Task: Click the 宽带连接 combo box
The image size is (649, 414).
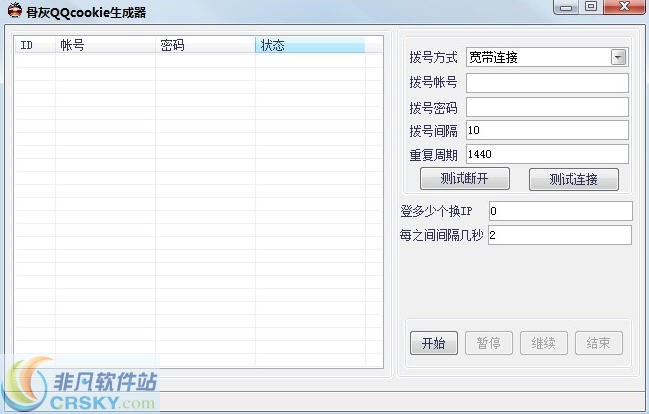Action: click(x=547, y=58)
